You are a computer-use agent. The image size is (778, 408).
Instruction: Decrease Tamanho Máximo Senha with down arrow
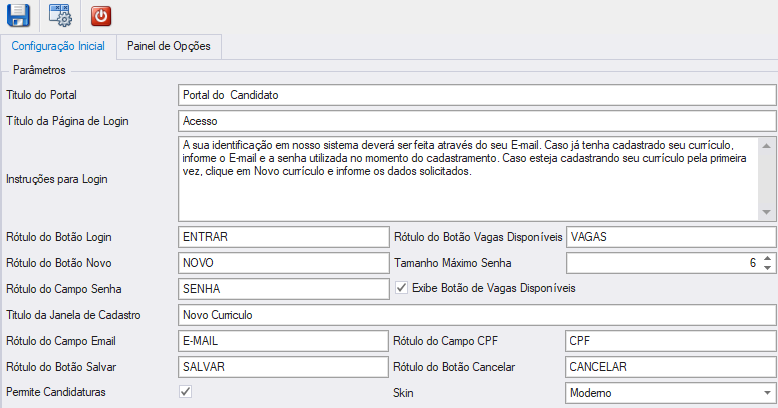768,268
